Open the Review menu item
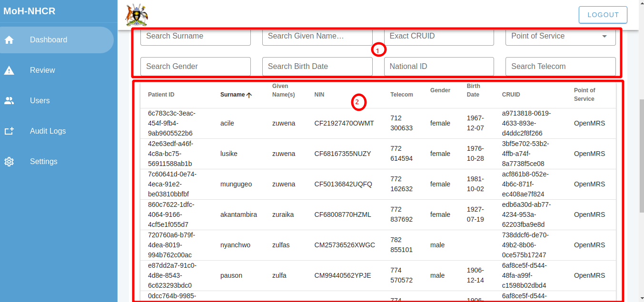644x302 pixels. (x=42, y=70)
